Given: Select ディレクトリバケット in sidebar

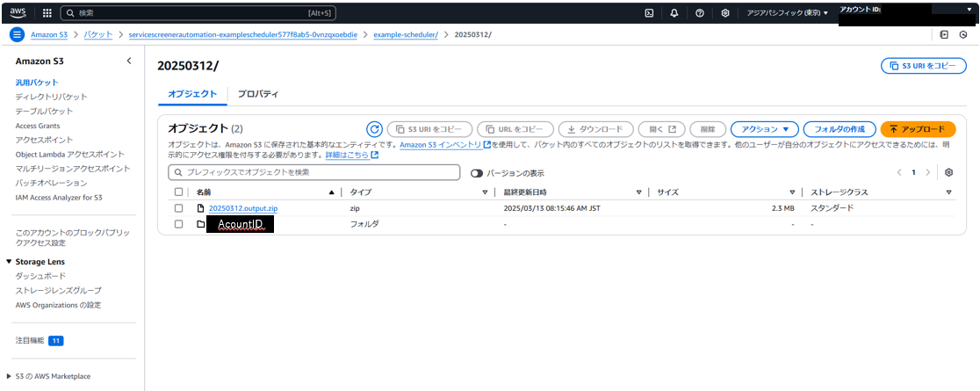Looking at the screenshot, I should click(51, 97).
